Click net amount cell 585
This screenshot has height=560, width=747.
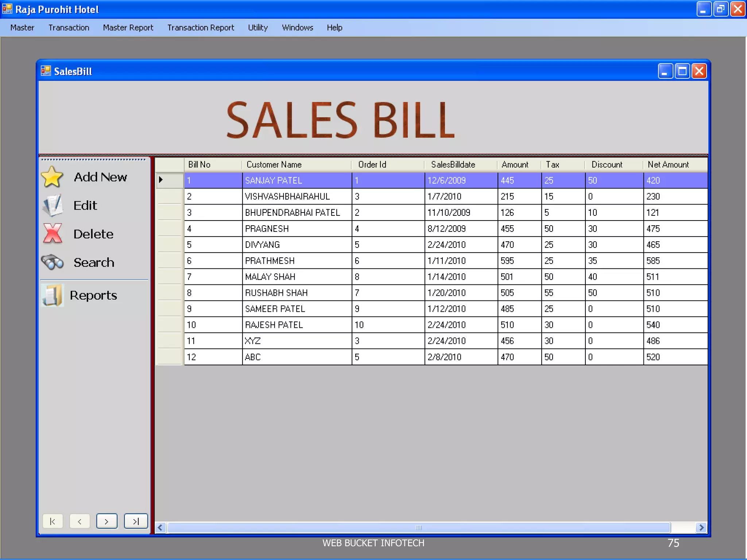click(676, 261)
